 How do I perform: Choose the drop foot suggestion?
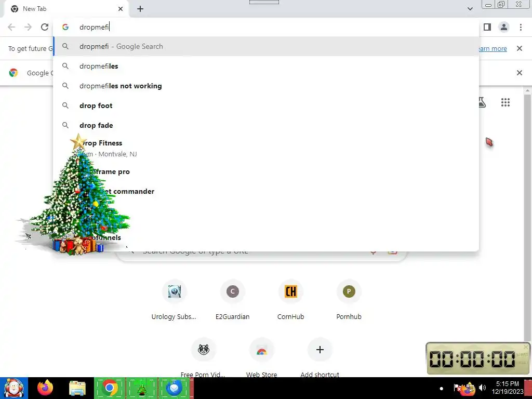pyautogui.click(x=266, y=105)
